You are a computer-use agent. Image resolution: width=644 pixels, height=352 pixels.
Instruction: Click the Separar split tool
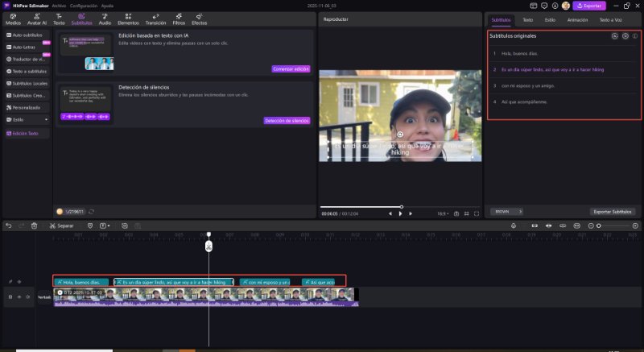[61, 226]
